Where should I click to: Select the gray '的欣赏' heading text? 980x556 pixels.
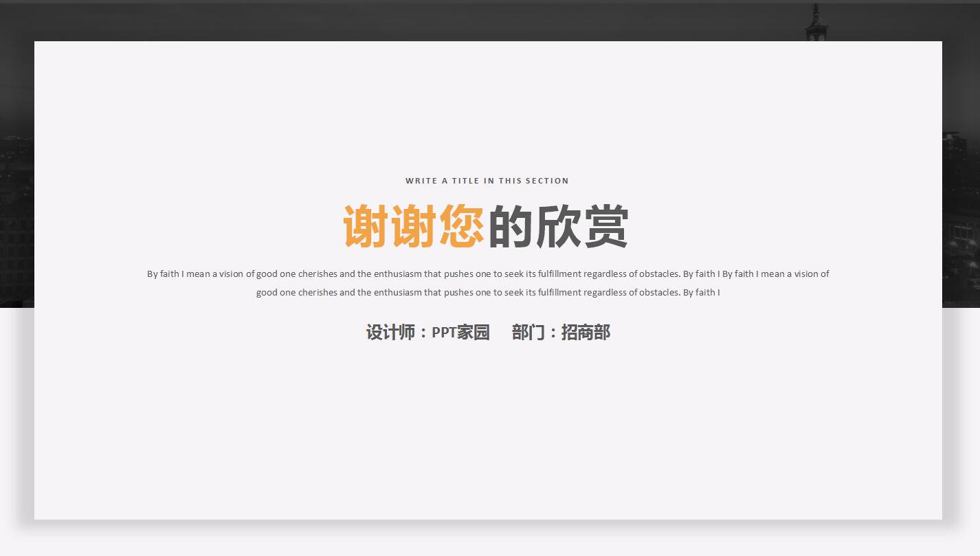(x=558, y=226)
